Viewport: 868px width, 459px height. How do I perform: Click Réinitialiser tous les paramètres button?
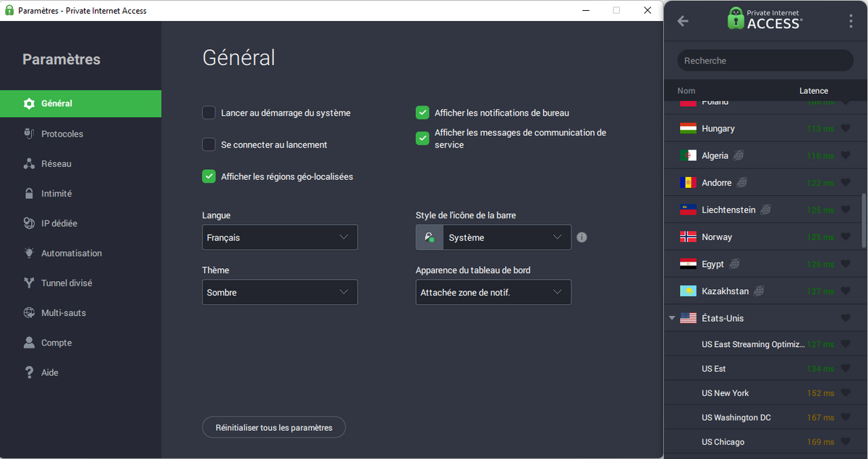pyautogui.click(x=273, y=427)
